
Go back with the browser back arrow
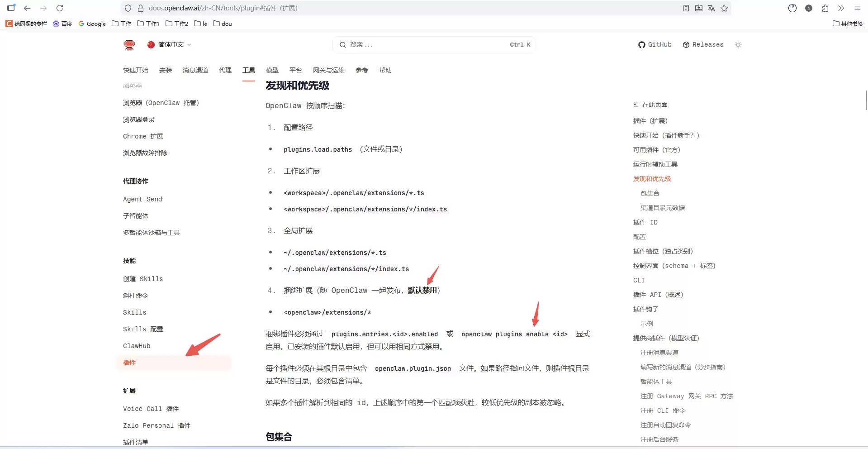tap(27, 8)
